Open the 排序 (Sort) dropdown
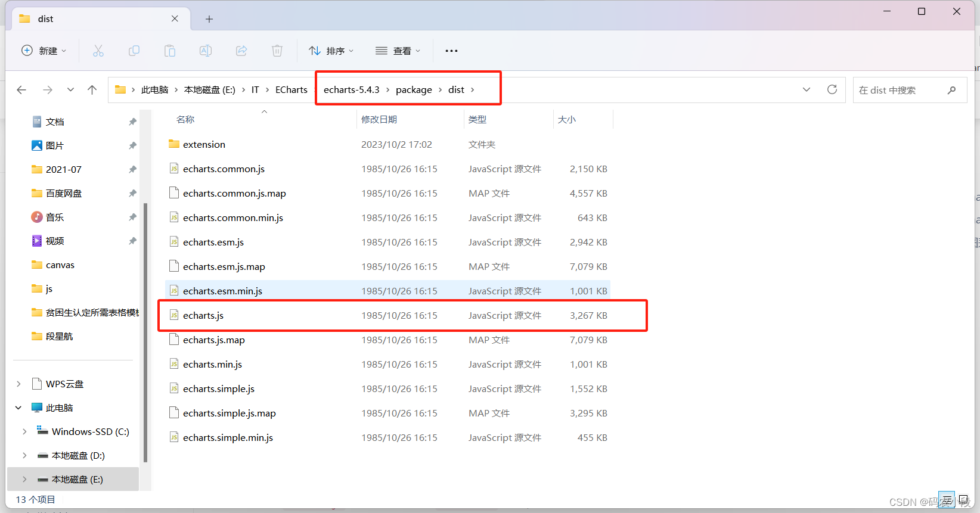Image resolution: width=980 pixels, height=513 pixels. point(331,51)
